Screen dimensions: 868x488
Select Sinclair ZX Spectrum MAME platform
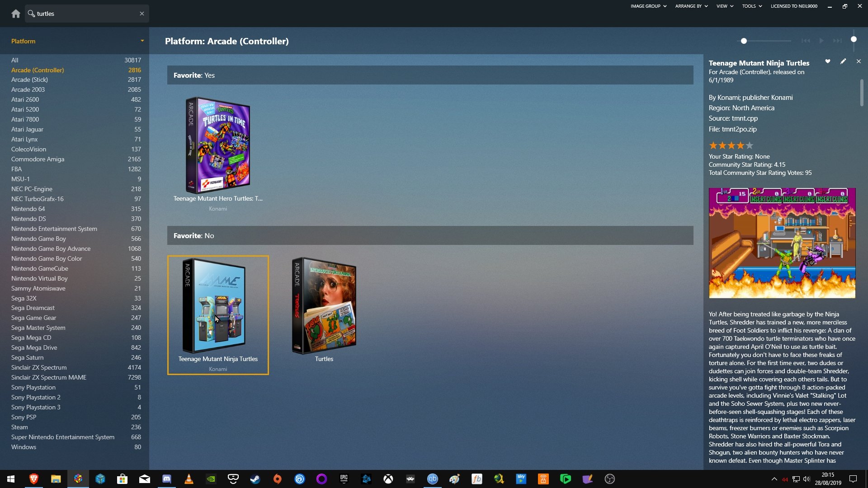(x=76, y=377)
